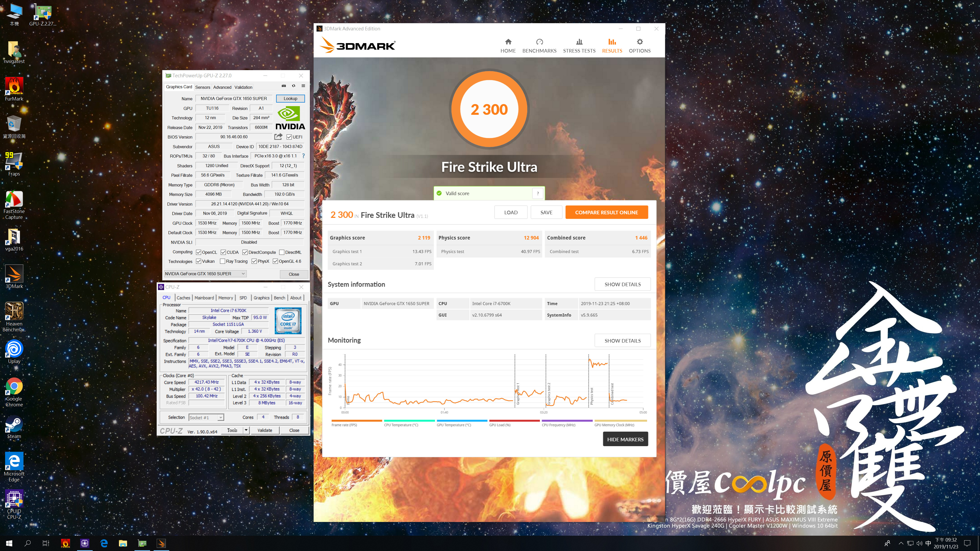The width and height of the screenshot is (980, 551).
Task: Open STRESS TESTS section in 3DMark
Action: [579, 46]
